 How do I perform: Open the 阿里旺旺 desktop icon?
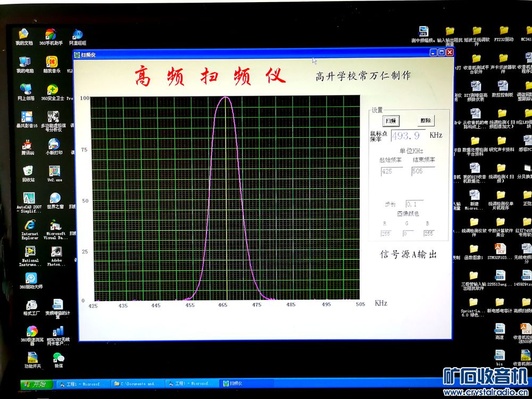[78, 37]
